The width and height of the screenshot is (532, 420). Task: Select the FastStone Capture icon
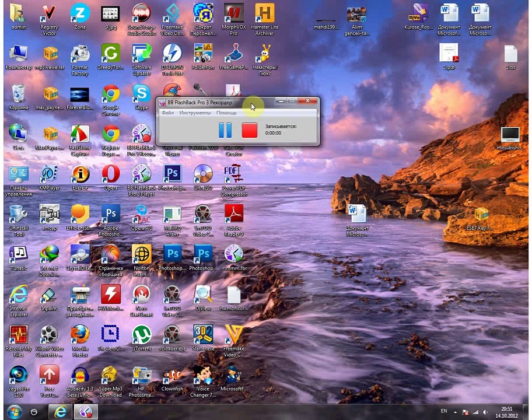click(80, 141)
